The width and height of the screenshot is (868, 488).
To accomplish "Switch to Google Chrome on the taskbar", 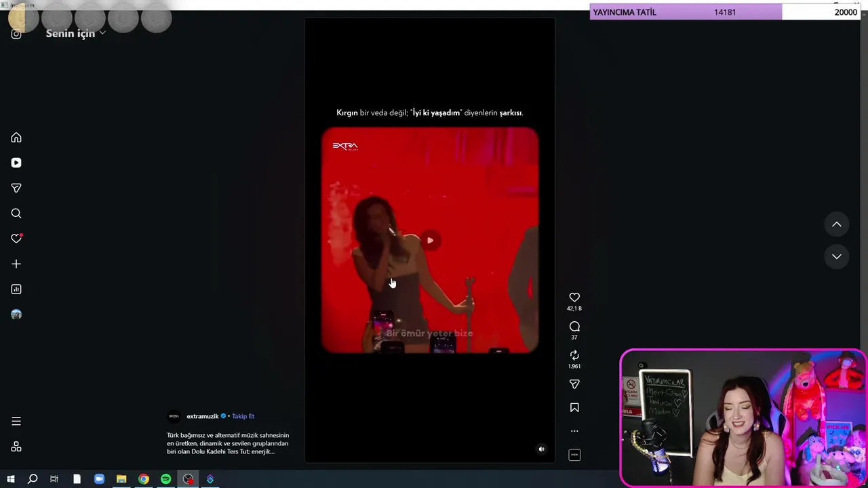I will [144, 479].
